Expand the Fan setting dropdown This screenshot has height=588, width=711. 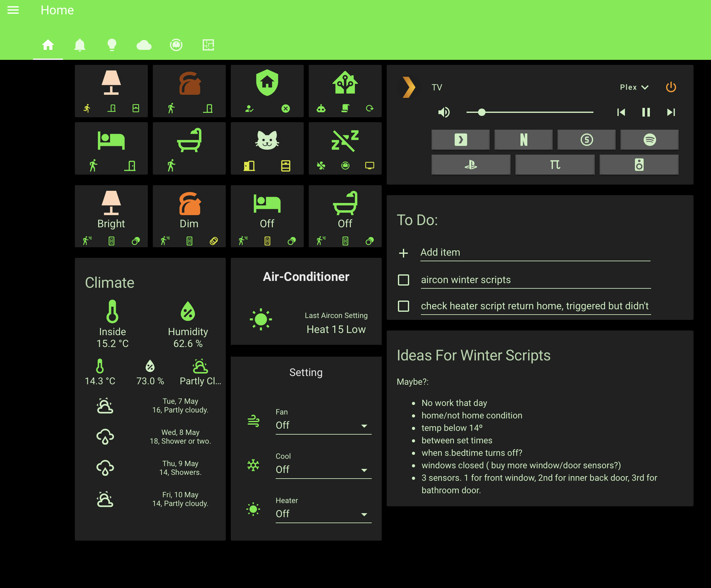click(x=323, y=426)
